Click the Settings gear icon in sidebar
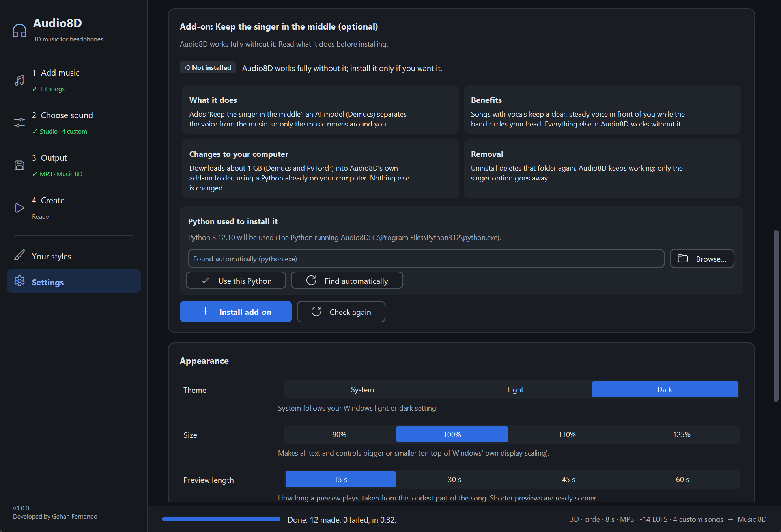781x532 pixels. coord(19,281)
